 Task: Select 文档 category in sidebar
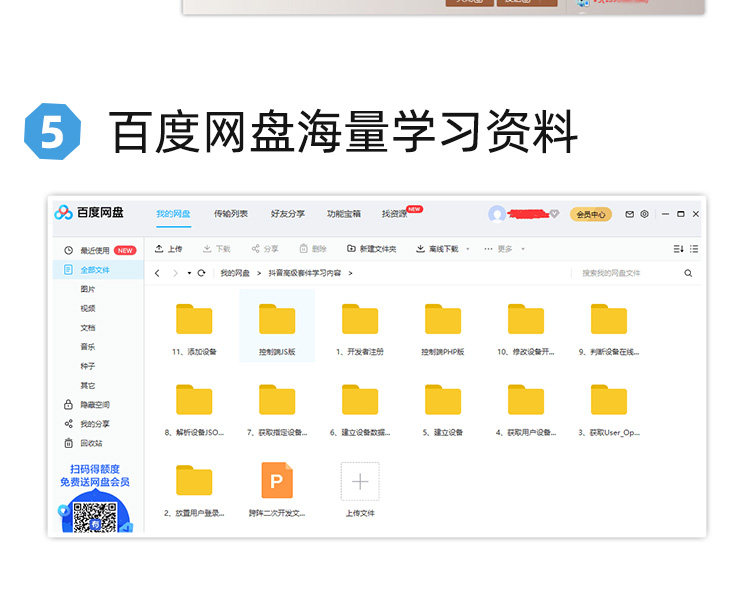[88, 327]
